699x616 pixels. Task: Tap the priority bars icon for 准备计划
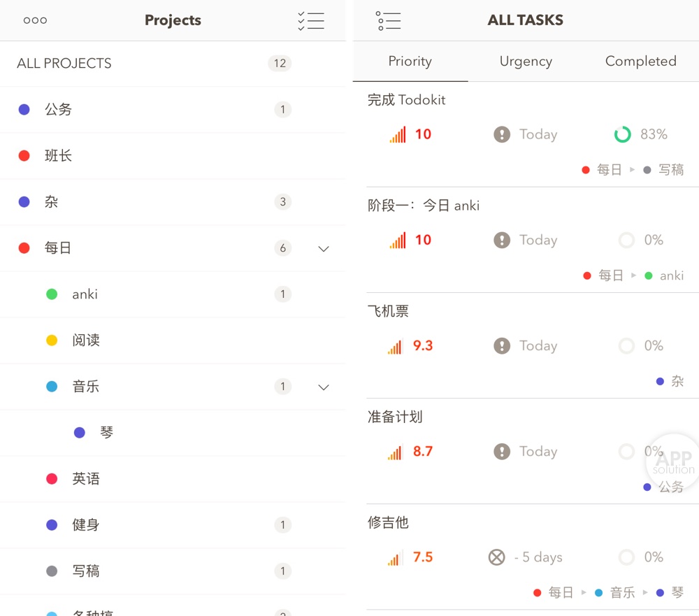click(x=396, y=452)
